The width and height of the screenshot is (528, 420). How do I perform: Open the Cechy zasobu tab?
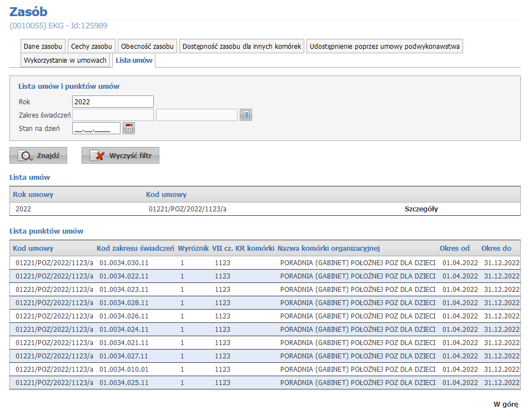pos(92,47)
